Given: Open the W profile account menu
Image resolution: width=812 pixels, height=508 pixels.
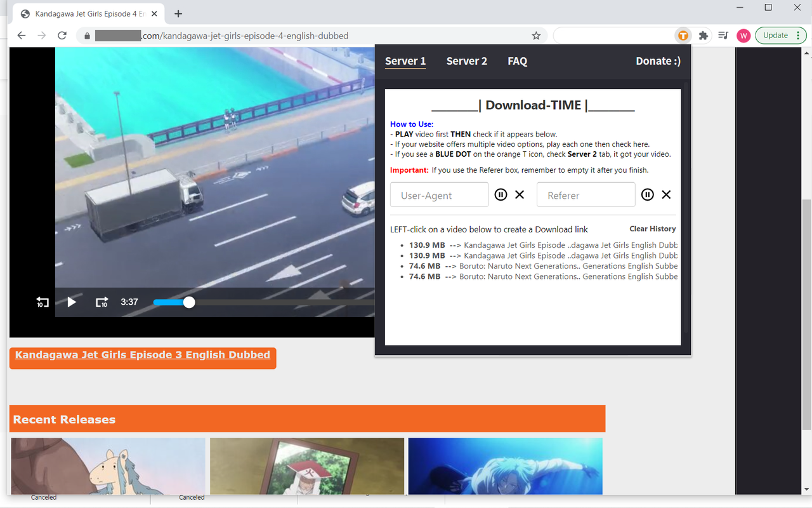Looking at the screenshot, I should point(743,36).
